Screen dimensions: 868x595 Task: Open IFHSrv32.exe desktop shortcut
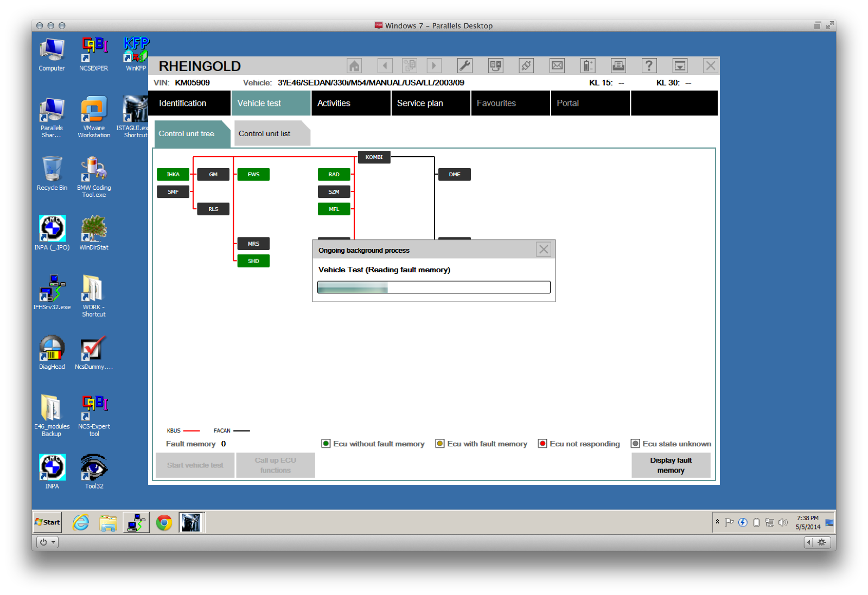[52, 293]
